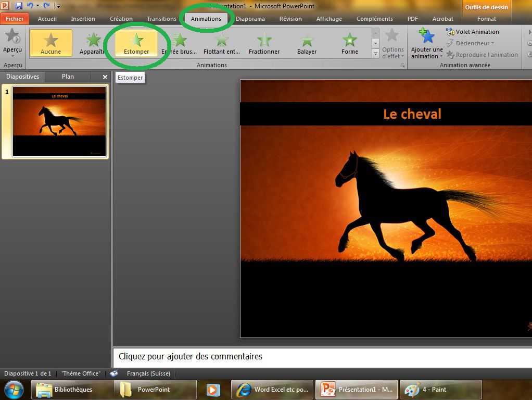This screenshot has width=532, height=400.
Task: Expand the quick access toolbar customize arrow
Action: click(x=58, y=6)
